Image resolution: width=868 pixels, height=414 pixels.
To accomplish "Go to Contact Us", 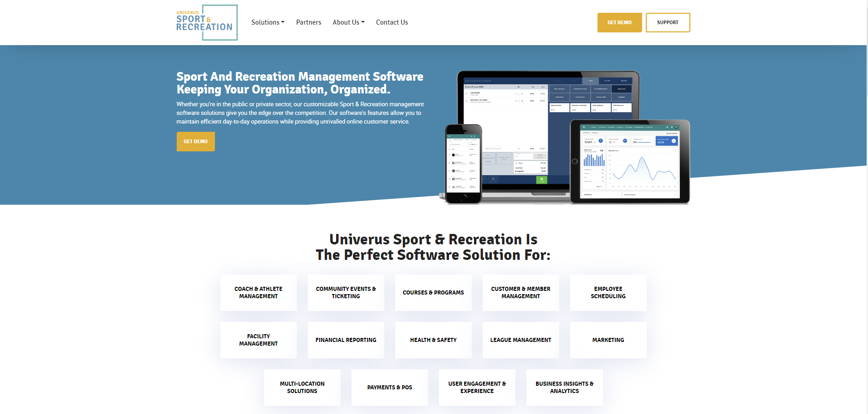I will 392,22.
